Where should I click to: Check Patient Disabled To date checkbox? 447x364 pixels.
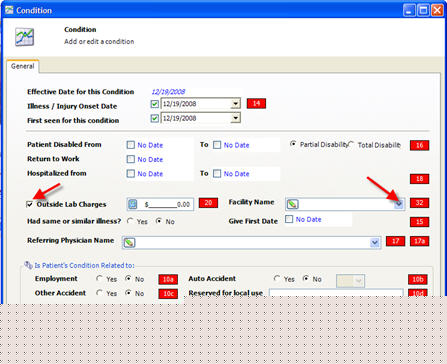coord(217,145)
